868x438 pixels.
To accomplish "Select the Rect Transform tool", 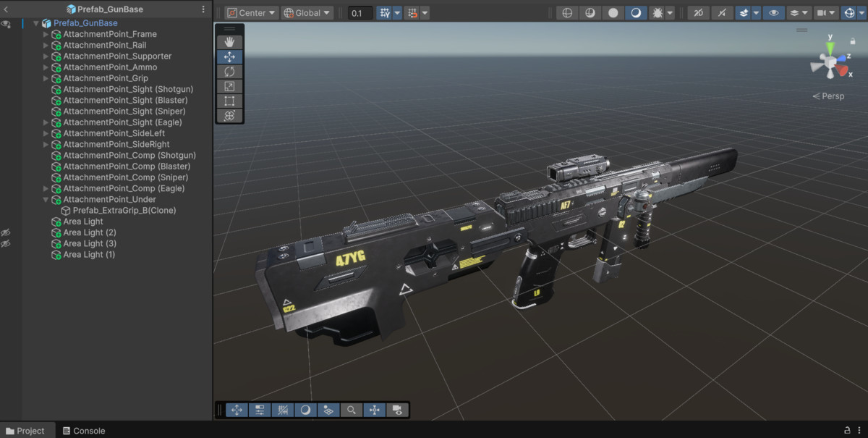I will pyautogui.click(x=229, y=101).
